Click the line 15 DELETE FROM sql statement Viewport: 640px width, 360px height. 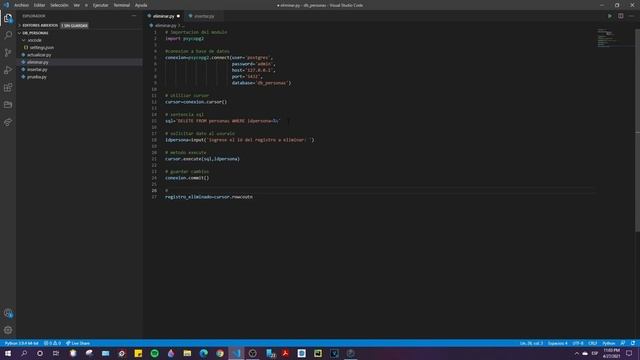pos(222,121)
